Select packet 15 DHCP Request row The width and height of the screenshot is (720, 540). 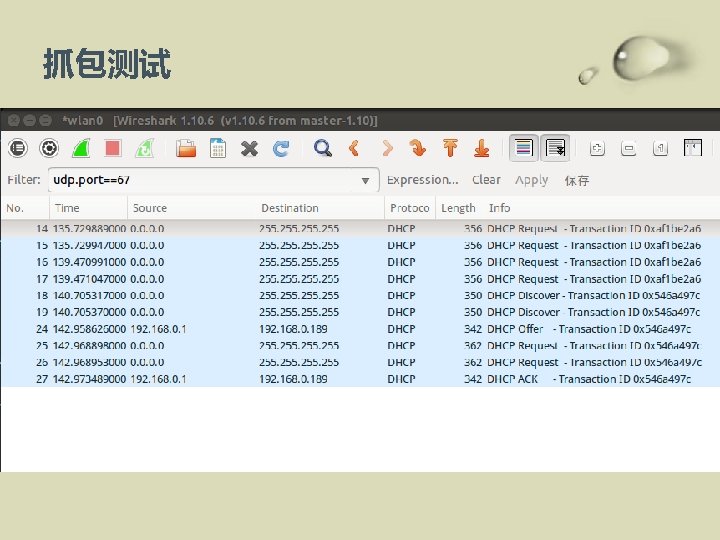[360, 245]
